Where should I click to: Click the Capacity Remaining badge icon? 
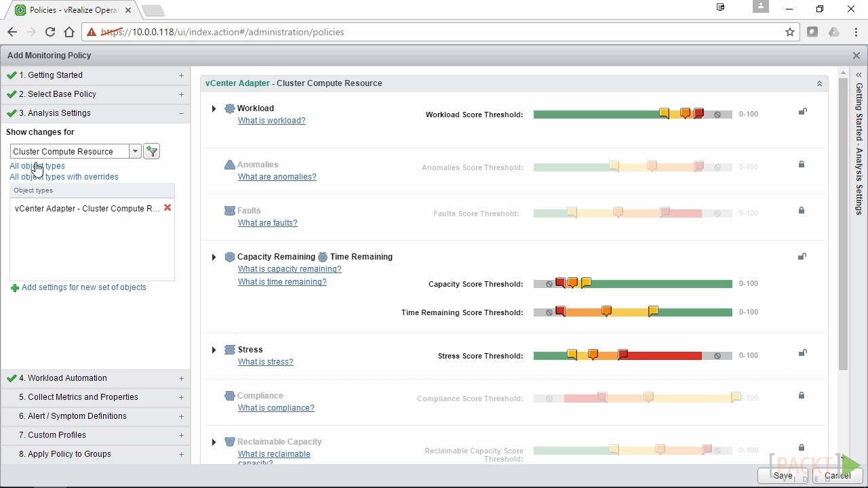pyautogui.click(x=230, y=257)
